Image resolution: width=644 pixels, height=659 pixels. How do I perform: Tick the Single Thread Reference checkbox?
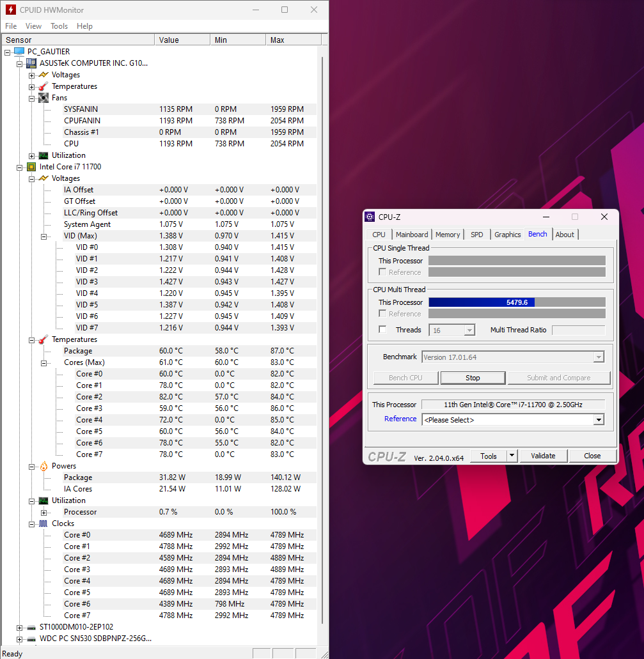[x=382, y=272]
